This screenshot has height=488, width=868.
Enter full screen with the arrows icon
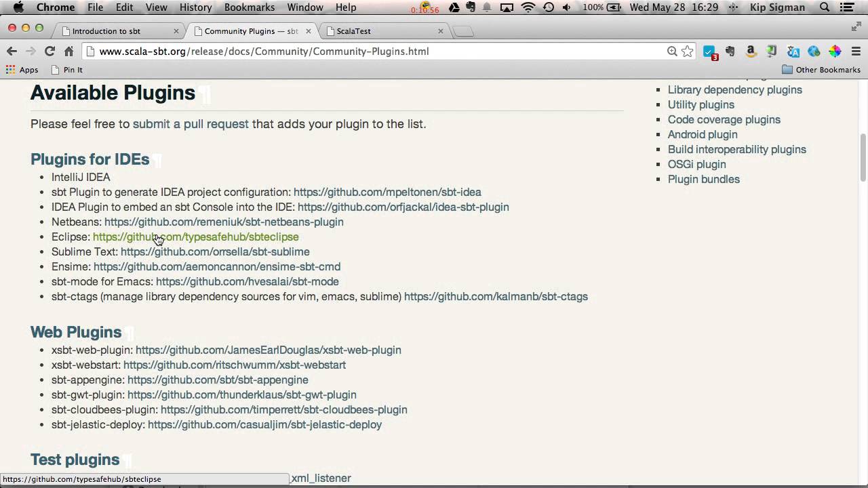pyautogui.click(x=856, y=26)
